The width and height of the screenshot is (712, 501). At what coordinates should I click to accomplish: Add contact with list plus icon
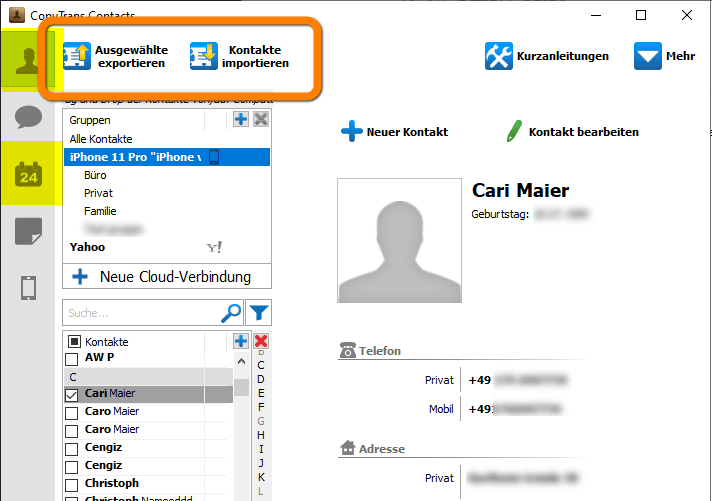(241, 341)
